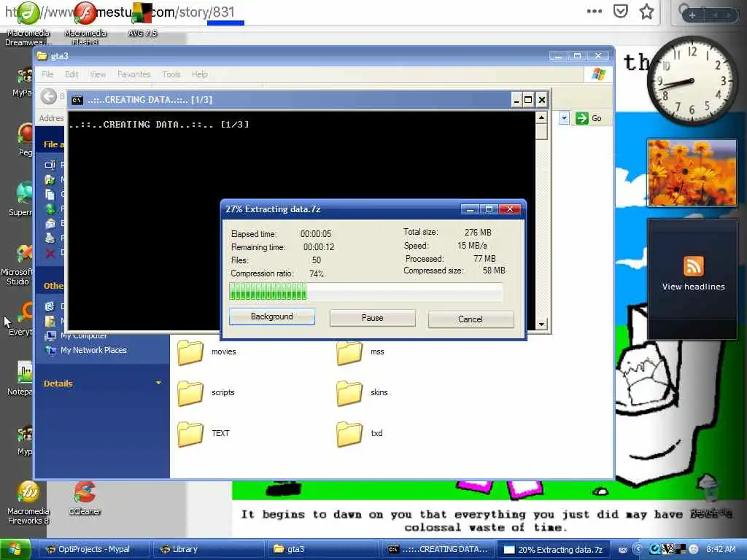Click the gta3 title bar folder icon

42,56
